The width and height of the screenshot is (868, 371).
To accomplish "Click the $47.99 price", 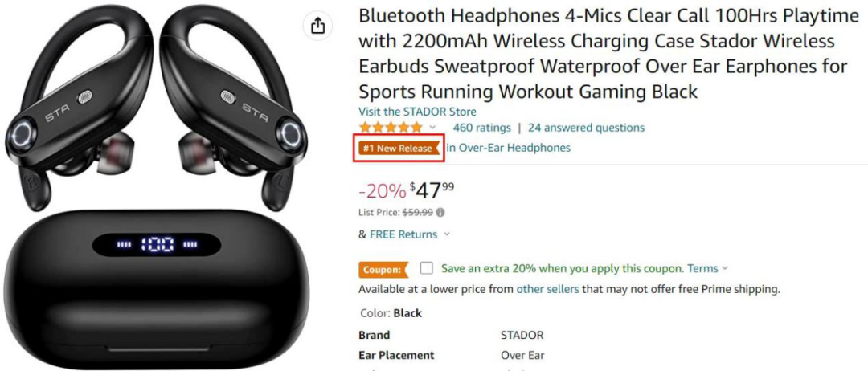I will [432, 191].
